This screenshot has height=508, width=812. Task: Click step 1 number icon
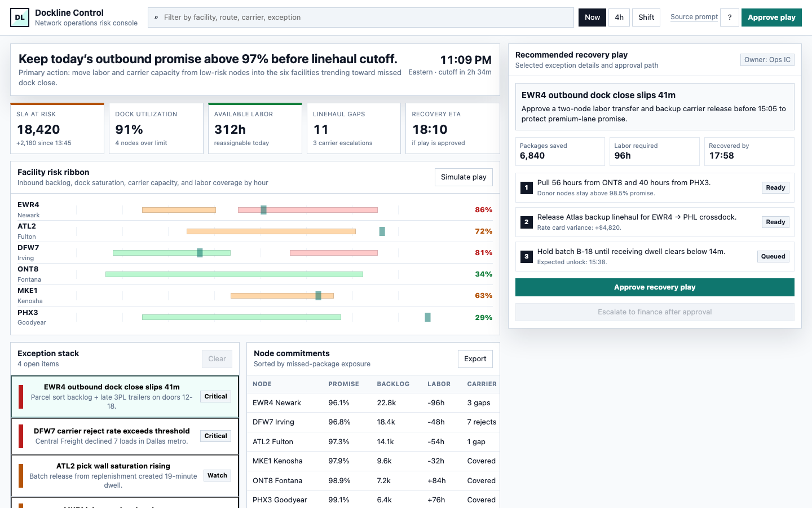point(526,188)
